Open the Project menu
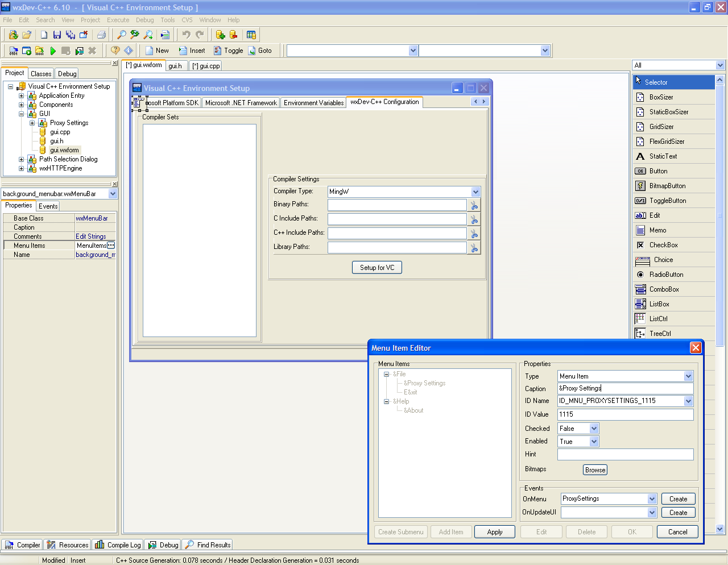 (x=90, y=20)
